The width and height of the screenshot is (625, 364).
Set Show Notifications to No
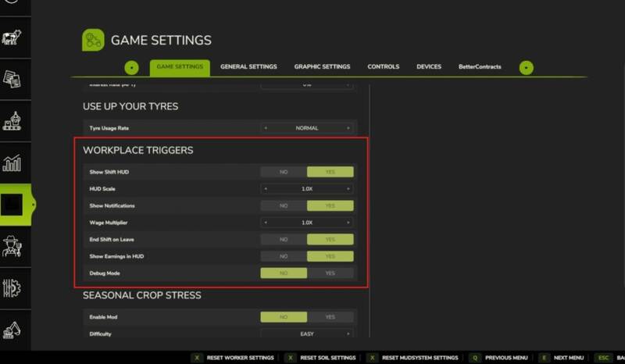click(284, 205)
